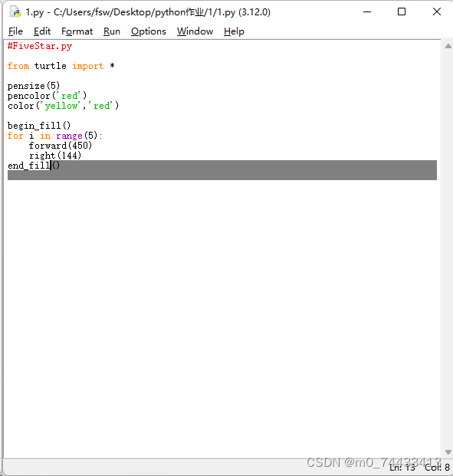The height and width of the screenshot is (476, 453).
Task: Open the Window menu
Action: tap(195, 31)
